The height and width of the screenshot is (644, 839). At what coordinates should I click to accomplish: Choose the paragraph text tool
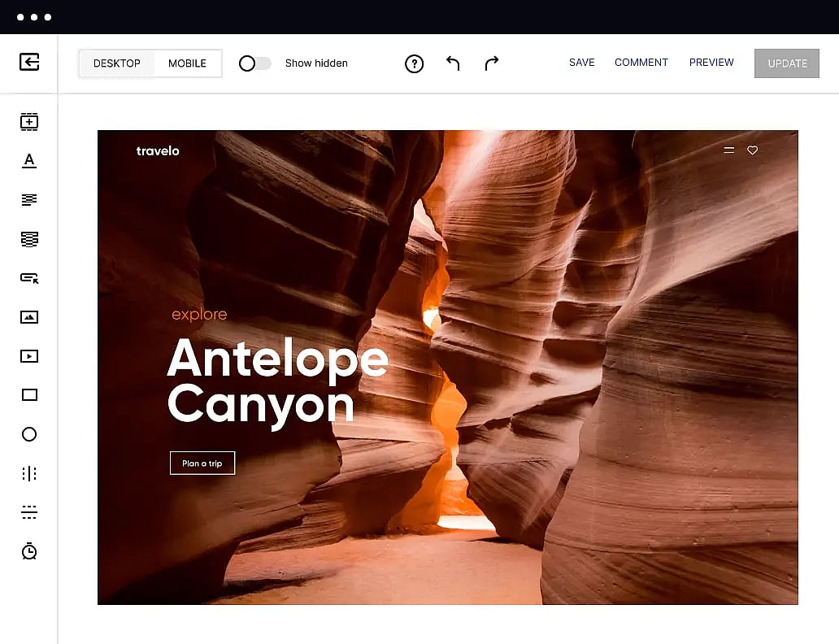coord(29,199)
